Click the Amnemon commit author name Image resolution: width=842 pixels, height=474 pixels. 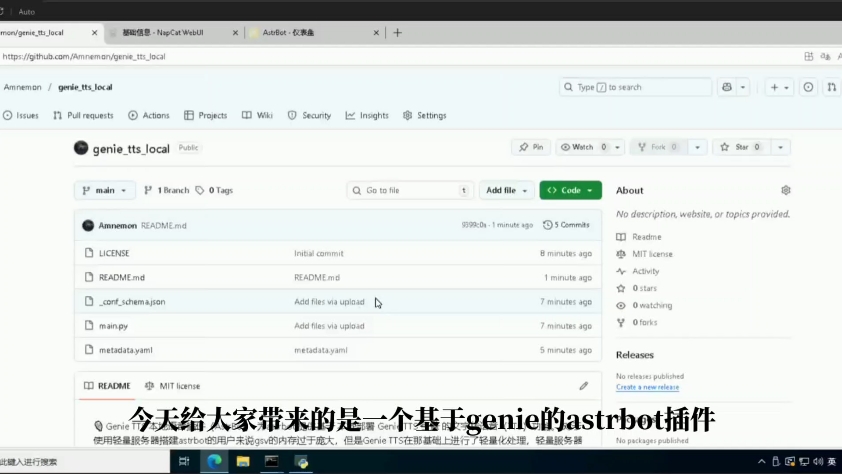click(118, 225)
